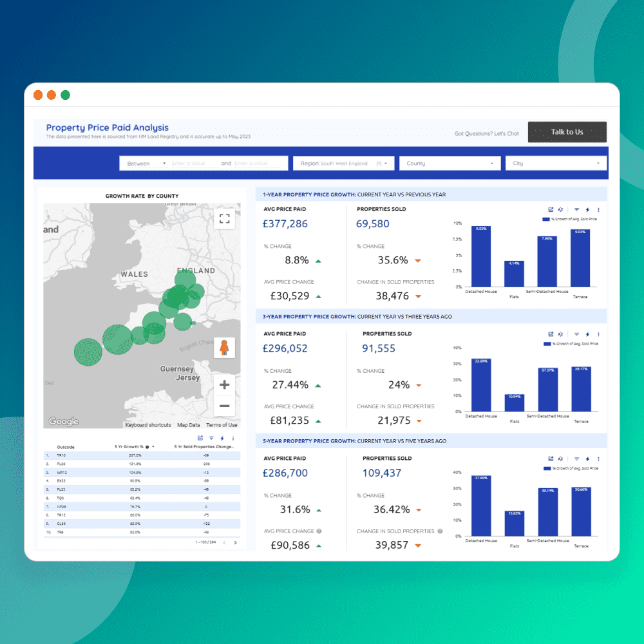
Task: Zoom in the map with plus
Action: tap(224, 384)
